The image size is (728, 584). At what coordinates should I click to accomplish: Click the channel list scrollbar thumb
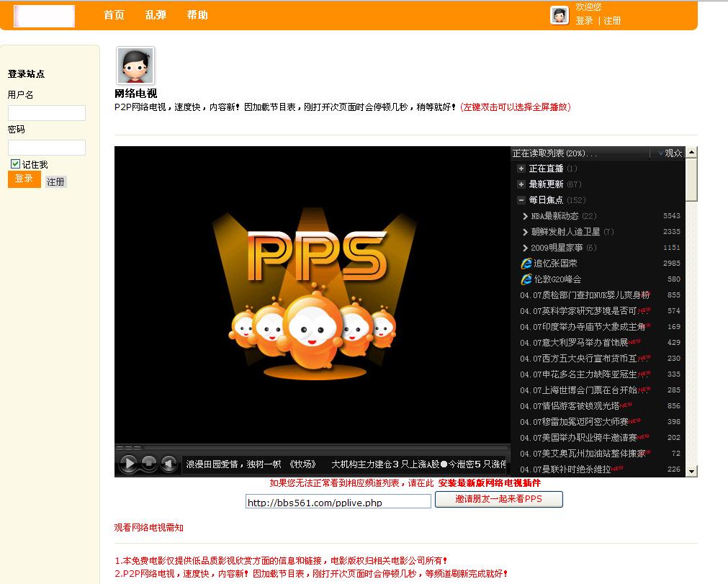pos(691,180)
